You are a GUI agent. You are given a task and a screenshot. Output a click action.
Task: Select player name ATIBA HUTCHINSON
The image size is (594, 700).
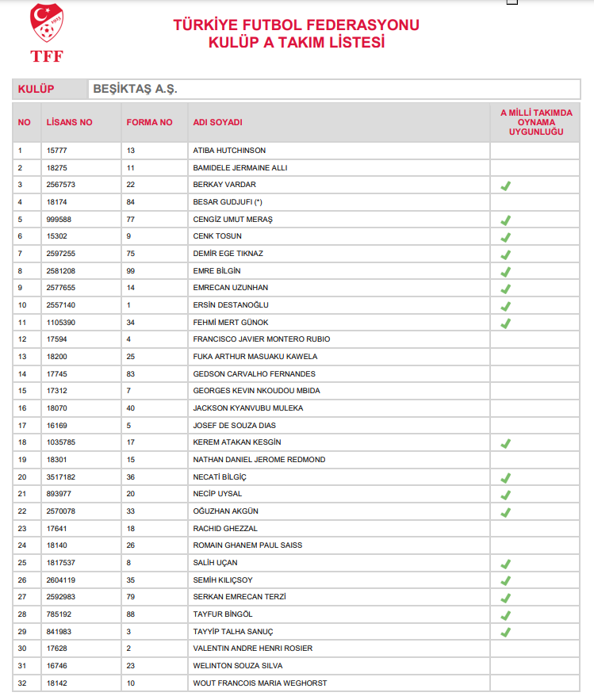tap(229, 151)
